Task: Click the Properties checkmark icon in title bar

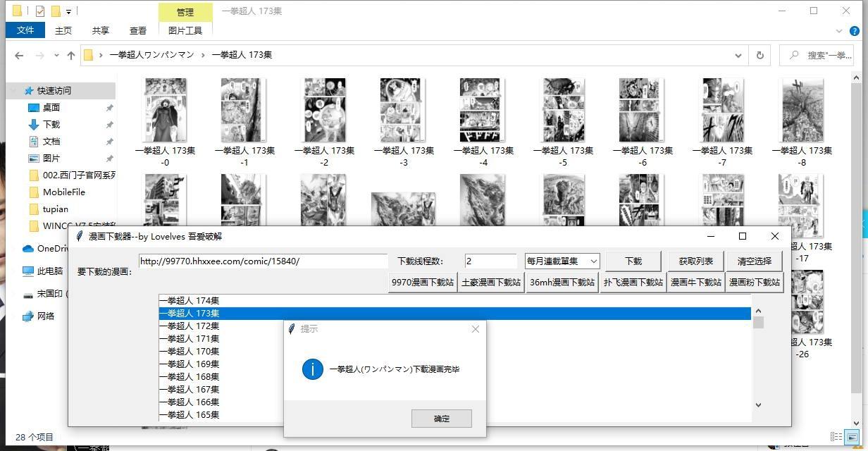Action: (x=39, y=11)
